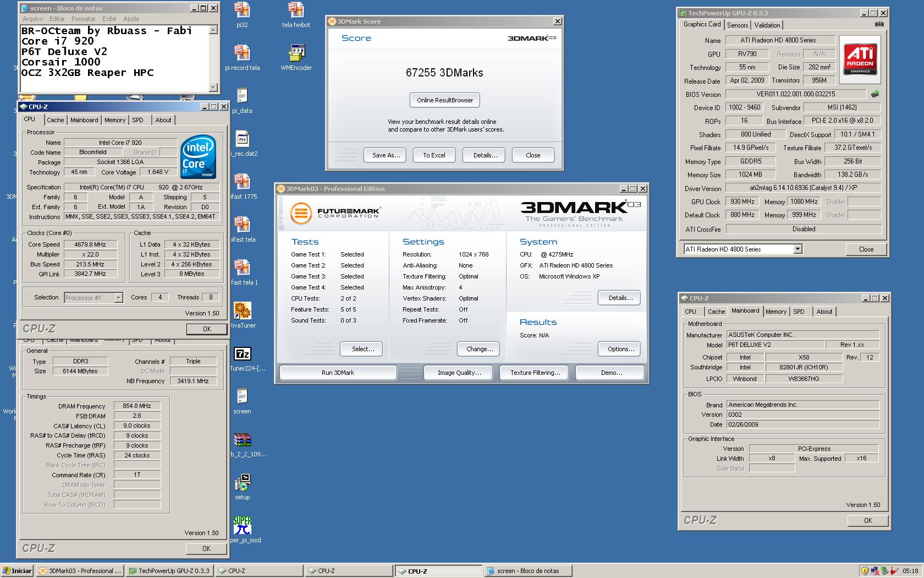Click the Iniciar start button

(x=18, y=571)
